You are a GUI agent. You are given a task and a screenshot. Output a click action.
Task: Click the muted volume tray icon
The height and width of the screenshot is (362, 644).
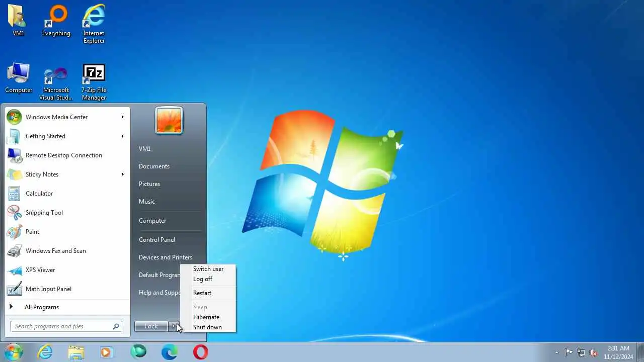pos(594,352)
